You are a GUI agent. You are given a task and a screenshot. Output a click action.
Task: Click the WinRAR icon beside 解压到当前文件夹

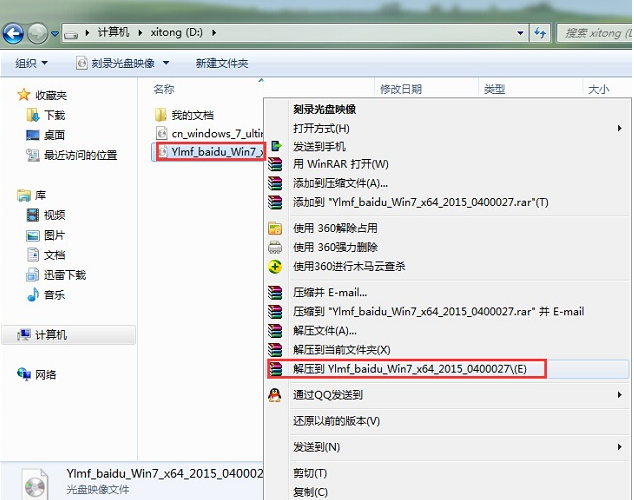coord(275,350)
